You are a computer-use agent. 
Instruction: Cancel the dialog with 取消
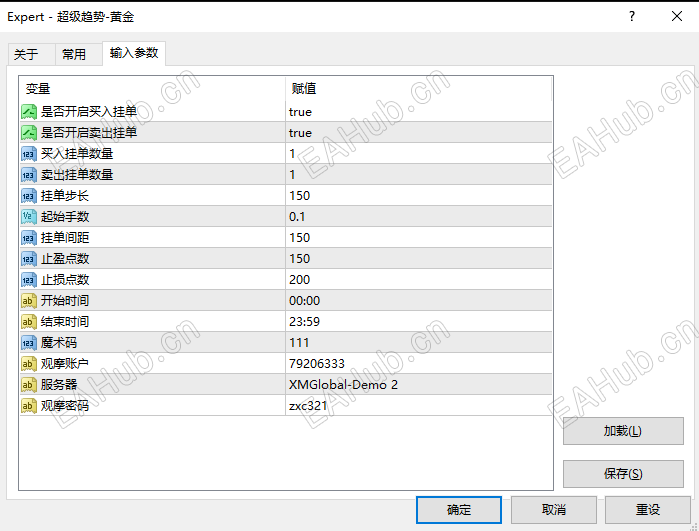(554, 510)
